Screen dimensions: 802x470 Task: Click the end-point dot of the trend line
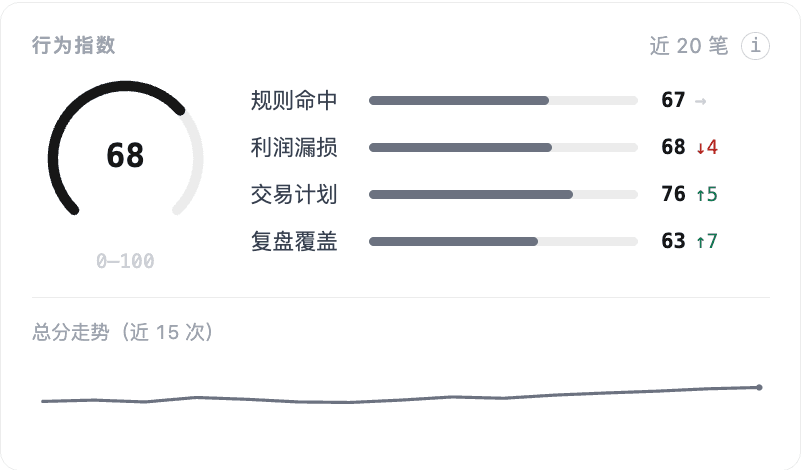tap(759, 387)
